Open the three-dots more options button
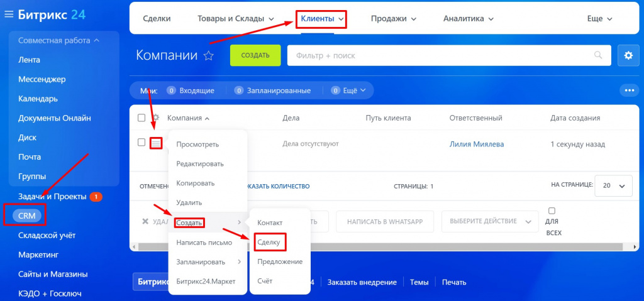Image resolution: width=644 pixels, height=301 pixels. click(x=629, y=90)
